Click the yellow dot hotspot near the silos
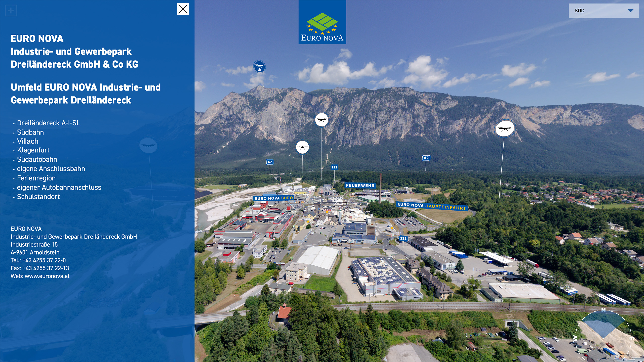This screenshot has height=362, width=644. [x=327, y=212]
